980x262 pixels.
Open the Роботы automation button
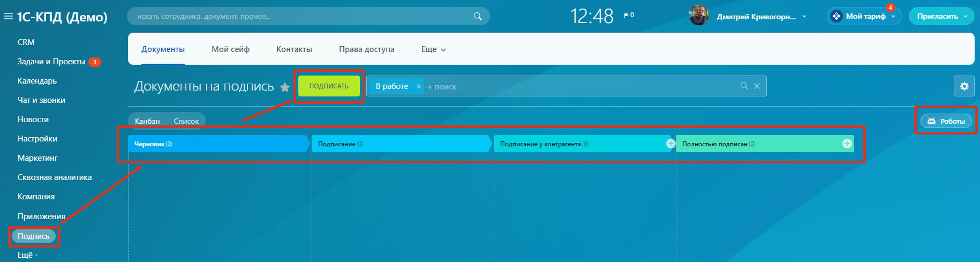(946, 121)
